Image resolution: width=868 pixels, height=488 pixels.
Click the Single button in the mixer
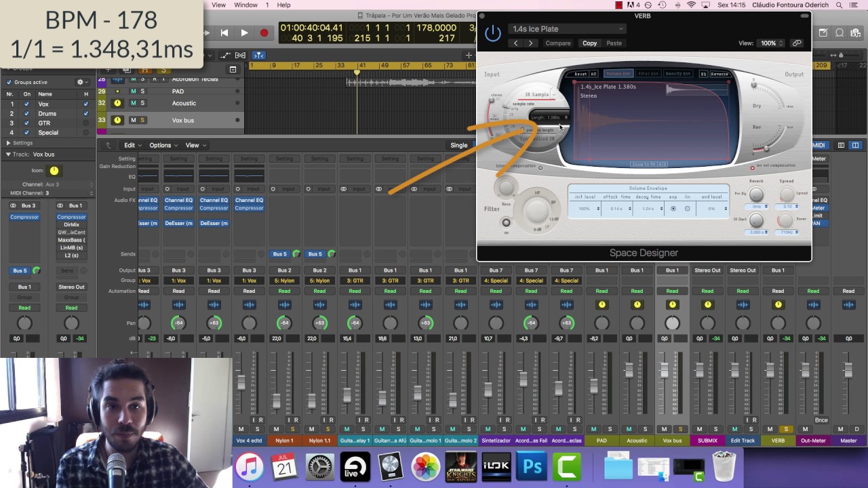459,145
